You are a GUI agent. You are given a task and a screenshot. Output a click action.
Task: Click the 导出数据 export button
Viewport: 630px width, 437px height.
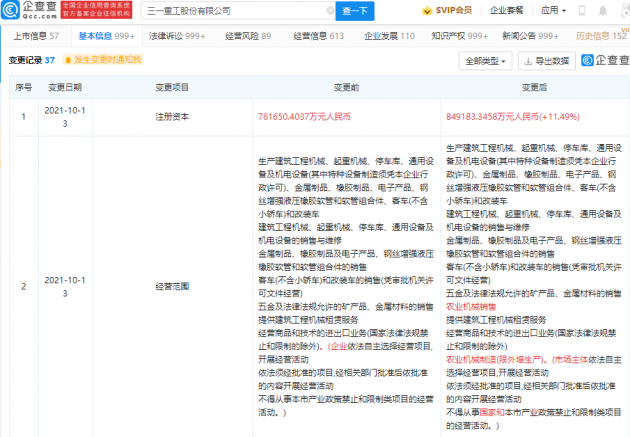point(547,61)
